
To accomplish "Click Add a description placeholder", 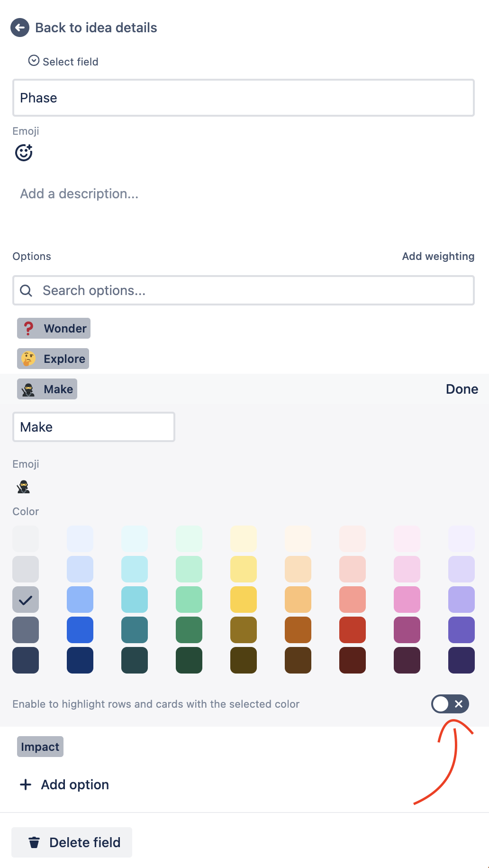I will [79, 194].
